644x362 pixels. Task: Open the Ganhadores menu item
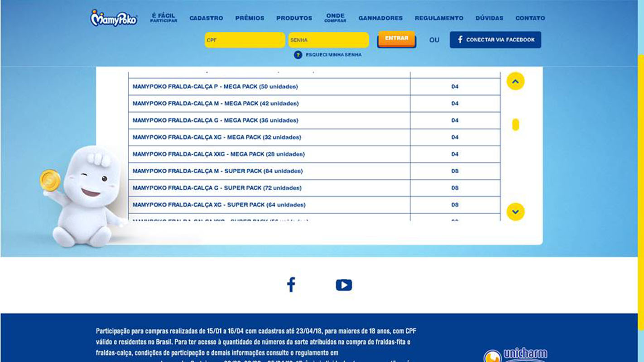click(x=380, y=18)
